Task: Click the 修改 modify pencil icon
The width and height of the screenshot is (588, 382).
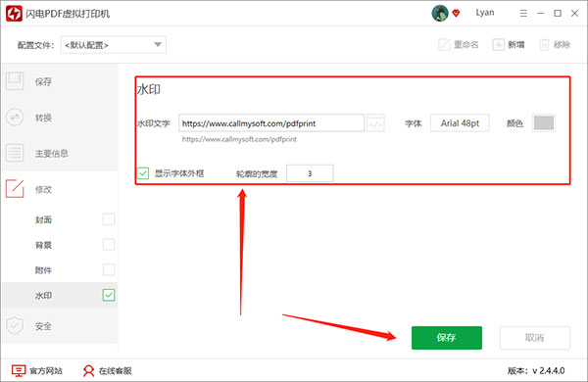Action: tap(15, 189)
